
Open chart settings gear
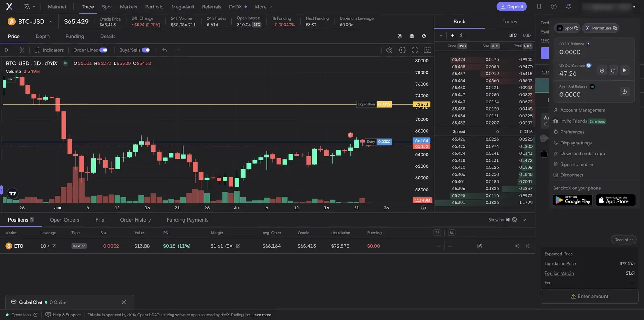tap(402, 50)
